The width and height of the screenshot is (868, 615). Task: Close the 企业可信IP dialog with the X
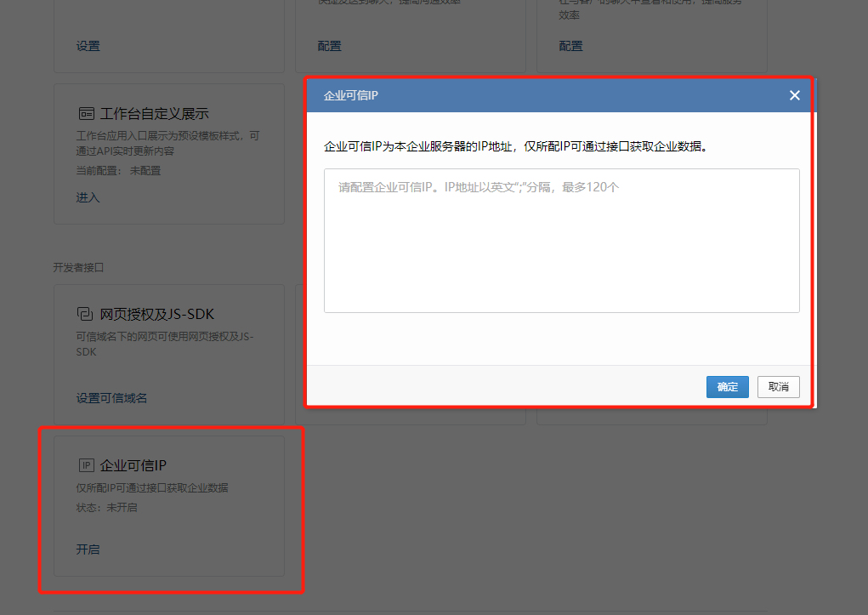coord(794,95)
